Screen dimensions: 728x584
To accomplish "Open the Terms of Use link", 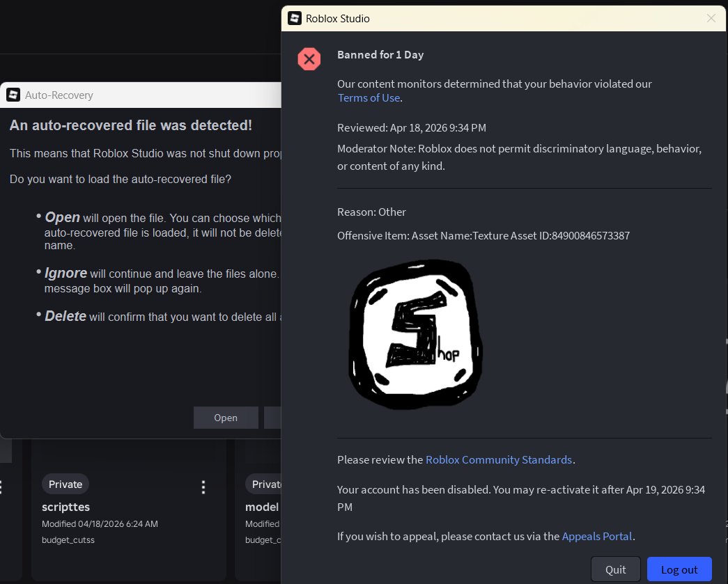I will pos(369,98).
